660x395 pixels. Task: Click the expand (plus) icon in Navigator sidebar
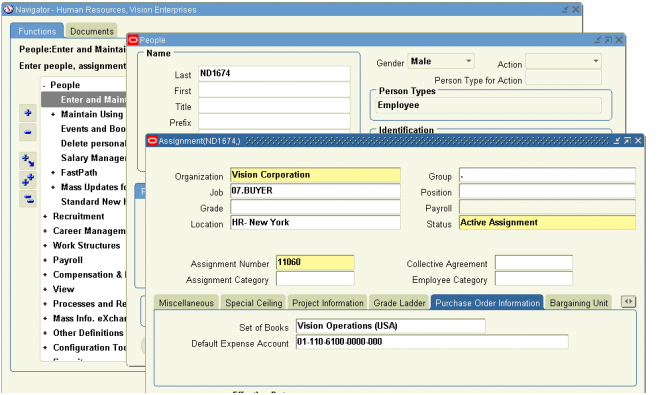(28, 113)
